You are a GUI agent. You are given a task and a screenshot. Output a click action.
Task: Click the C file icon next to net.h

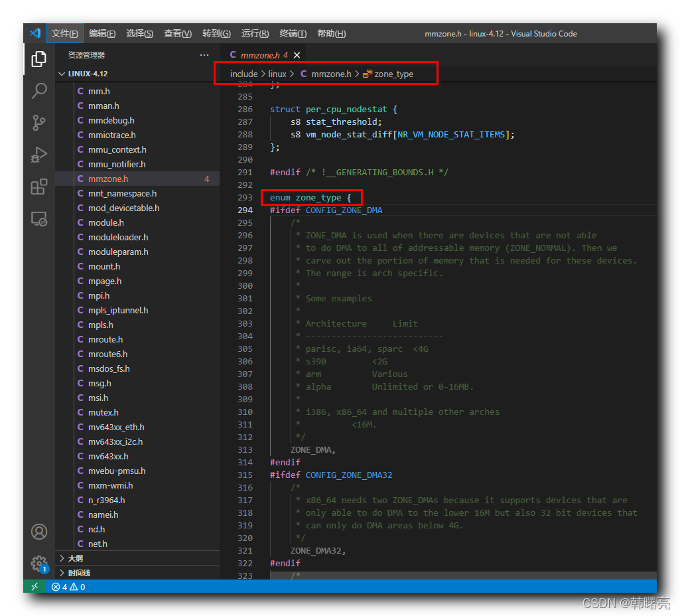tap(80, 544)
